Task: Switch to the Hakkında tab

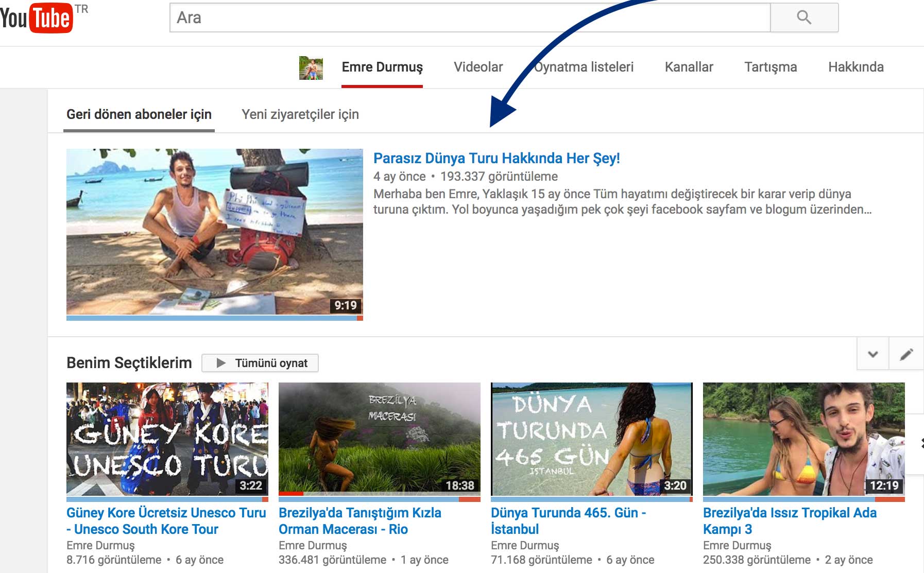Action: tap(855, 67)
